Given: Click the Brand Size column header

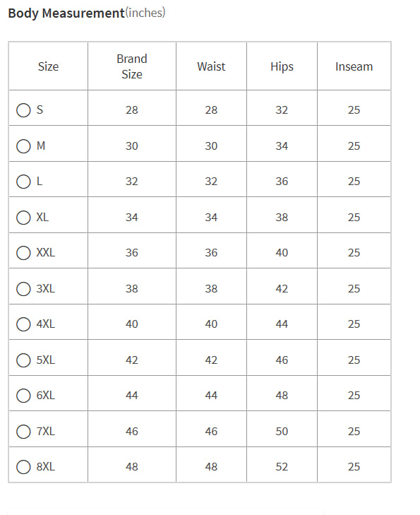Looking at the screenshot, I should (x=132, y=66).
